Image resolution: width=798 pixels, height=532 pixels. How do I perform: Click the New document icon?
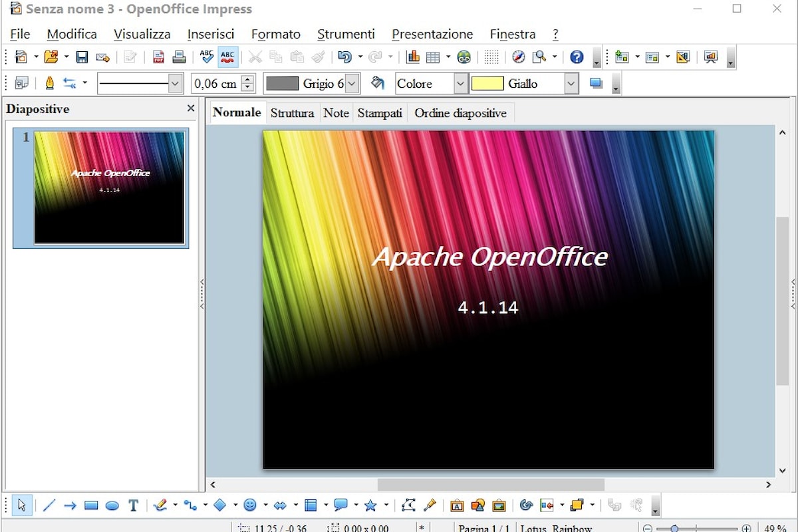click(22, 57)
